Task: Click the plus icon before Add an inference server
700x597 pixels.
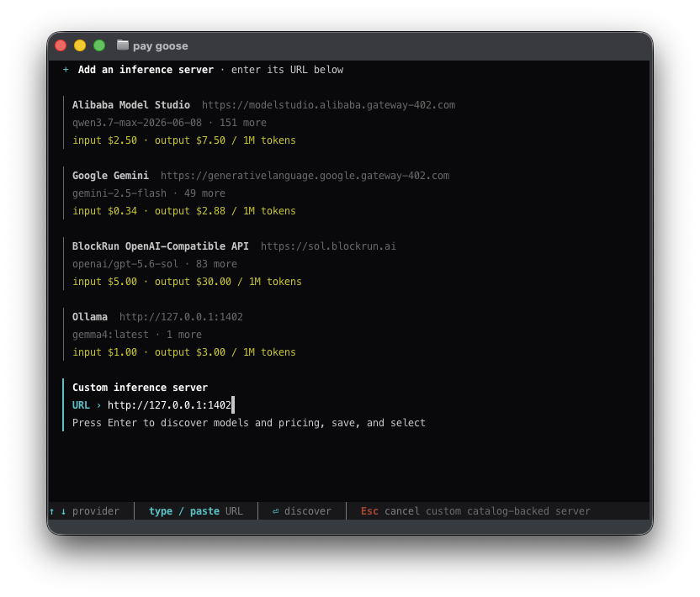Action: pos(66,70)
